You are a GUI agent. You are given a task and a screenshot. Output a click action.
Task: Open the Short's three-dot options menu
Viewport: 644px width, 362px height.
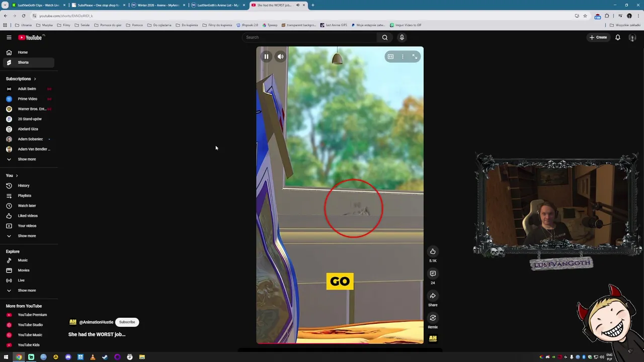(403, 57)
